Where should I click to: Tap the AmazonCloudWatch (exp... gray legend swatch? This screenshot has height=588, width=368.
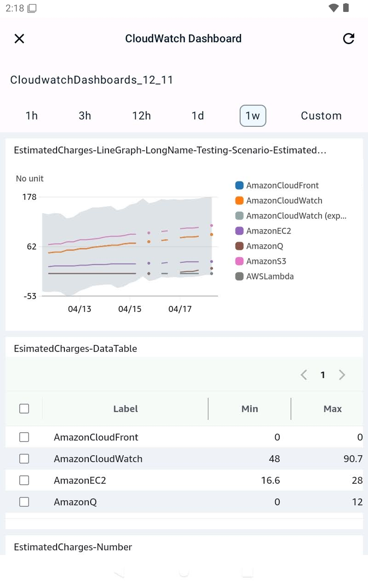click(239, 216)
